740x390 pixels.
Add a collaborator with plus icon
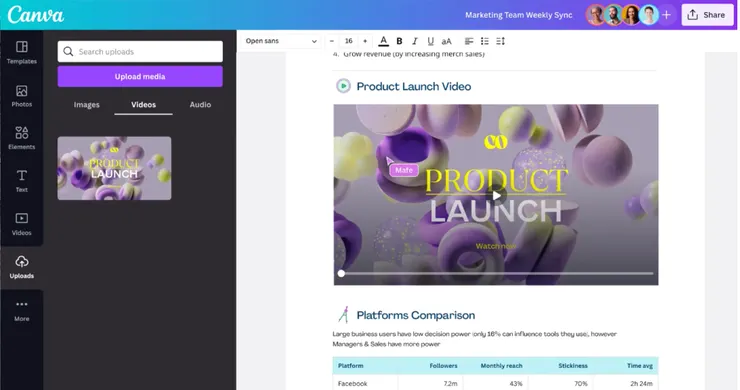(x=666, y=15)
